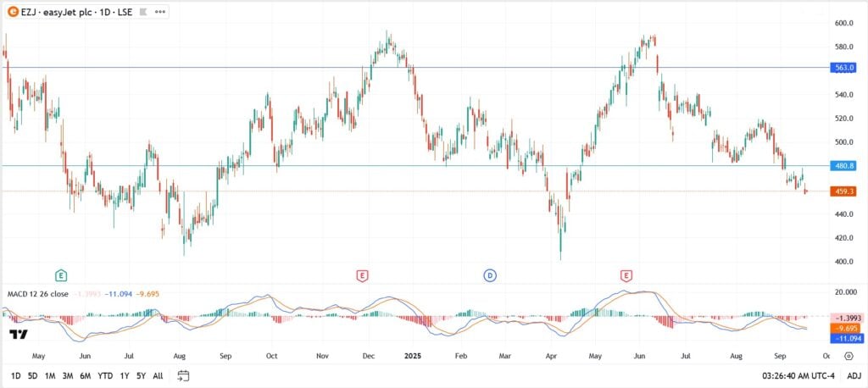This screenshot has width=868, height=388.
Task: Click the 459.3 current price label
Action: [x=843, y=191]
